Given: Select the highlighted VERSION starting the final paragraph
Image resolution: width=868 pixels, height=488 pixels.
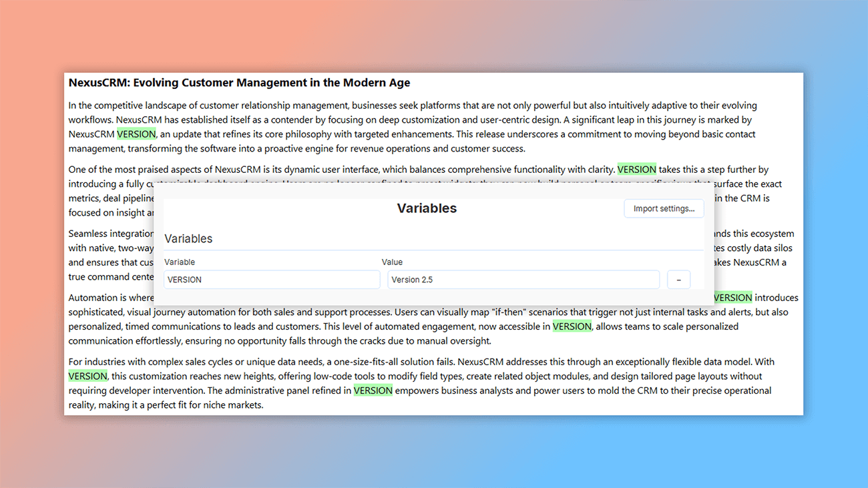Looking at the screenshot, I should 87,376.
